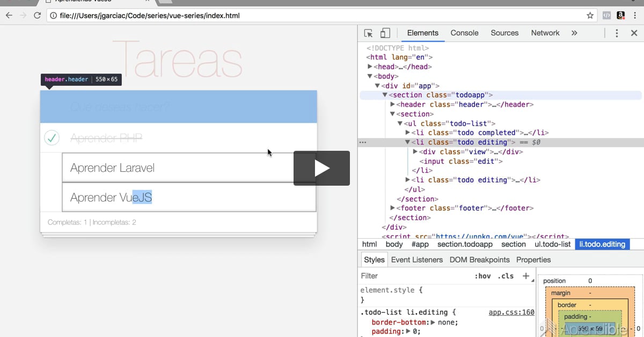Viewport: 644px width, 337px height.
Task: Show more DevTools tabs chevron
Action: coord(574,33)
